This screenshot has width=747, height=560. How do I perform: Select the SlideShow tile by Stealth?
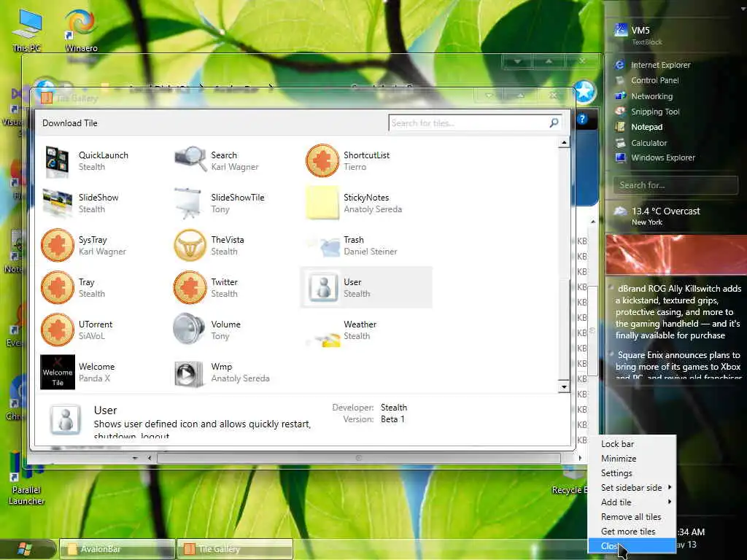[x=102, y=203]
